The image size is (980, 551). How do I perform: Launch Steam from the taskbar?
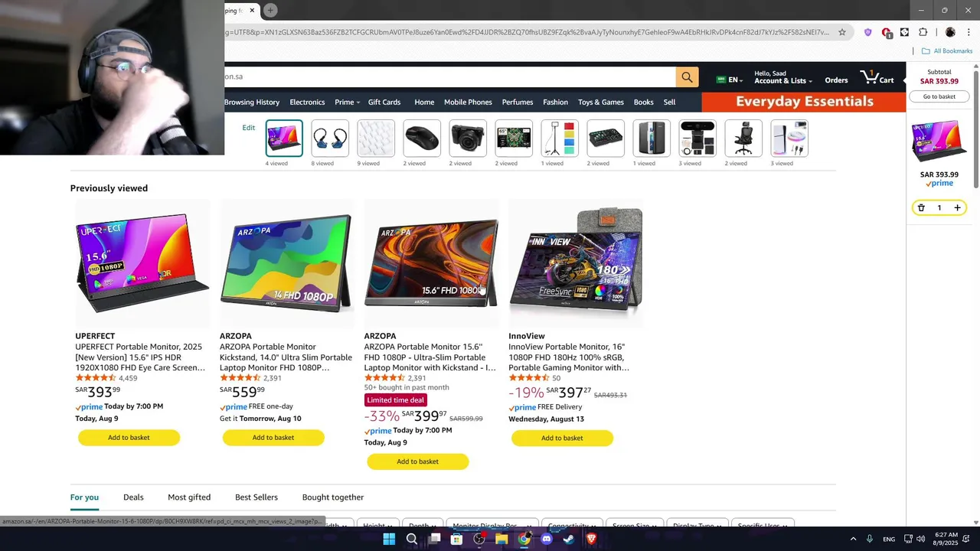pyautogui.click(x=568, y=539)
